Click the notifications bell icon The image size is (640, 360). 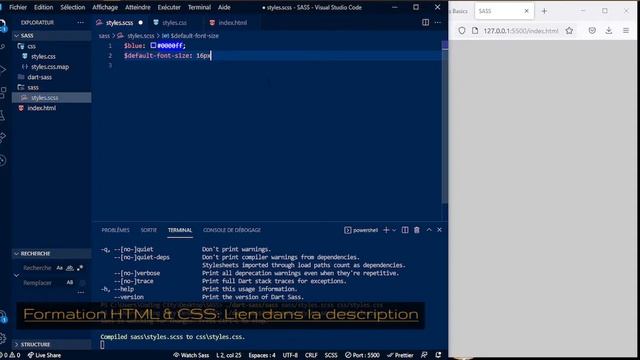click(x=438, y=355)
